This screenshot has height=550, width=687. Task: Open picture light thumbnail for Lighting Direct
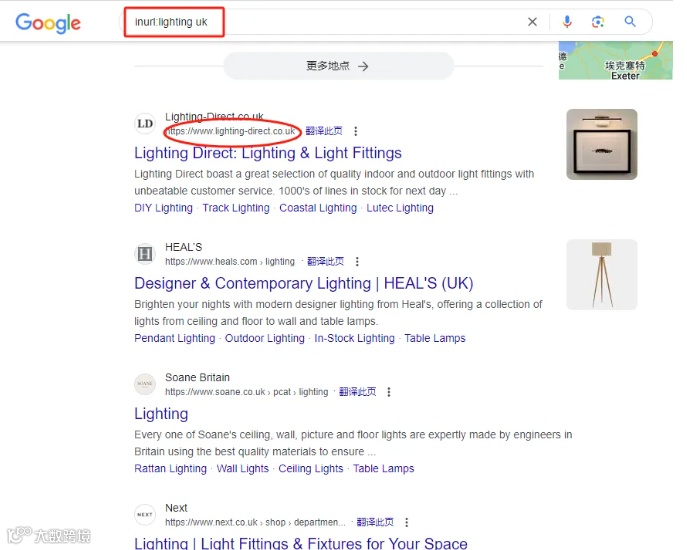(602, 144)
